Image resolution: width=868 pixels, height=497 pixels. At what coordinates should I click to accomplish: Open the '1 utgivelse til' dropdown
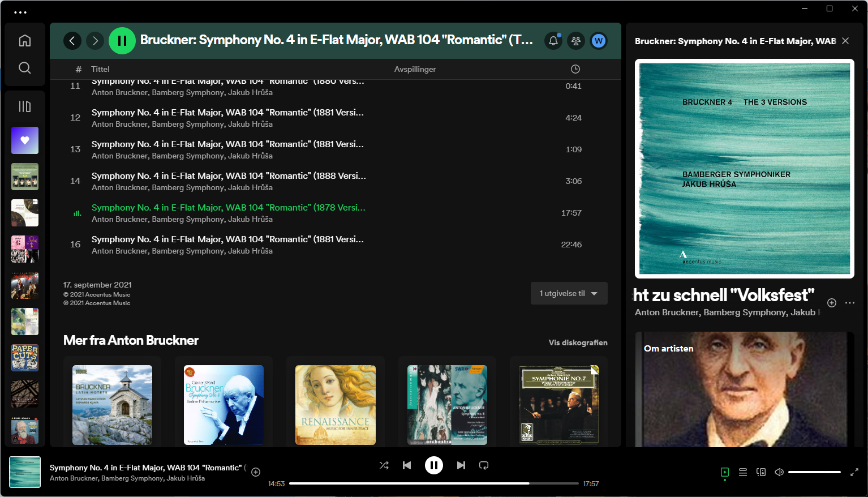(569, 293)
